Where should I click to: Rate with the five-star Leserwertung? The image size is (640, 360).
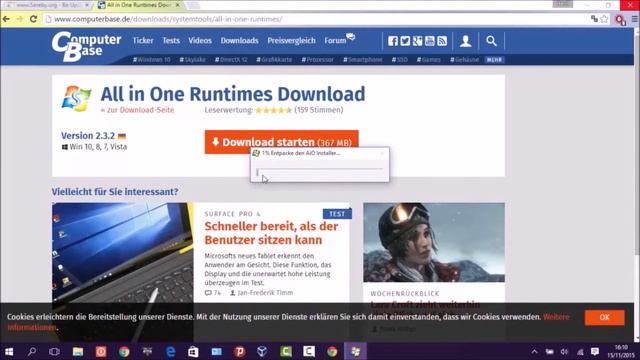(273, 110)
